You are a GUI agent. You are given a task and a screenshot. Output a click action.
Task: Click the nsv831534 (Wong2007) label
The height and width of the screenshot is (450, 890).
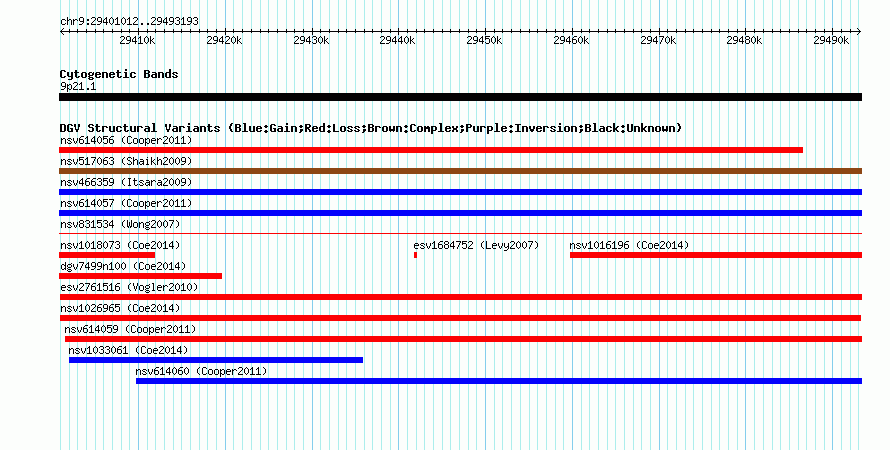coord(120,224)
